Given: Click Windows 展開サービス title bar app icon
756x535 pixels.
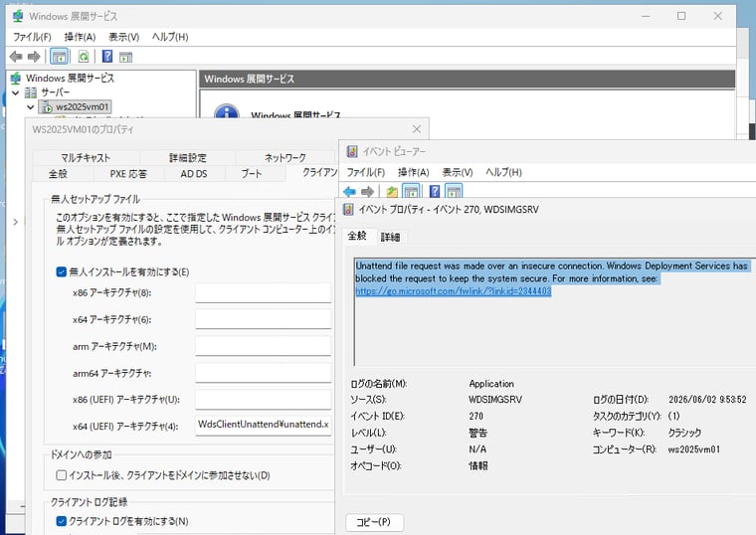Looking at the screenshot, I should coord(17,16).
